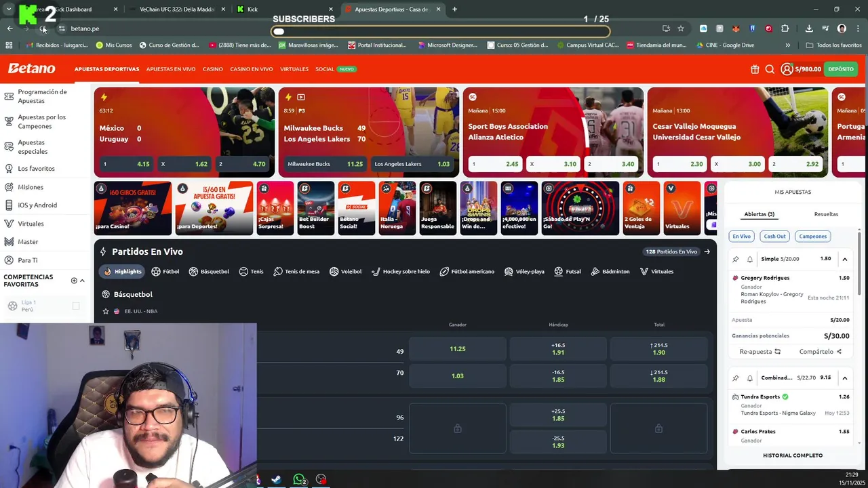
Task: Collapse the Combinada bet card
Action: [x=844, y=378]
